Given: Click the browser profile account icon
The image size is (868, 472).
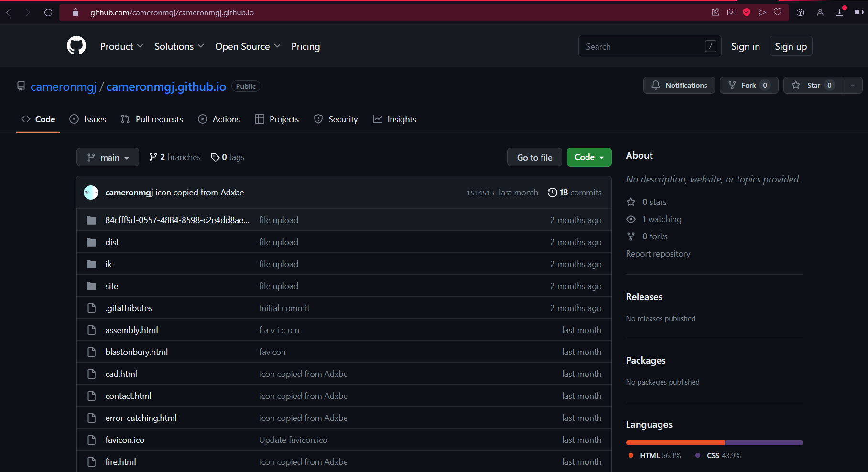Looking at the screenshot, I should click(x=820, y=12).
